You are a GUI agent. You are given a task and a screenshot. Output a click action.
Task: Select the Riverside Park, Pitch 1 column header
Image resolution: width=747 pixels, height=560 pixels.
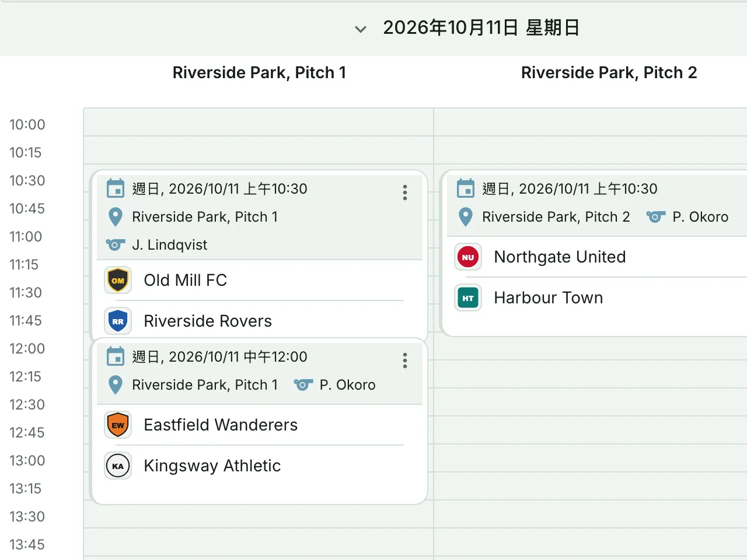coord(259,72)
